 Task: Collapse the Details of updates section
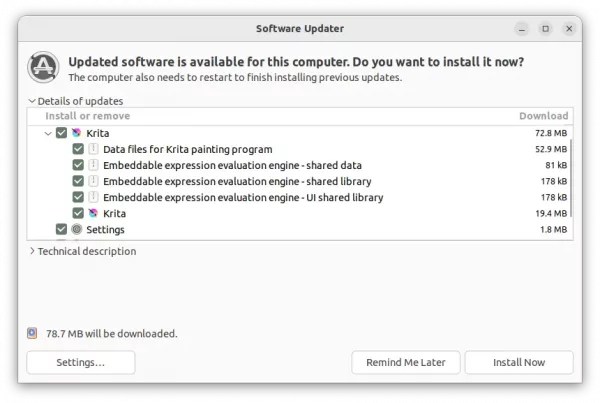pos(32,101)
